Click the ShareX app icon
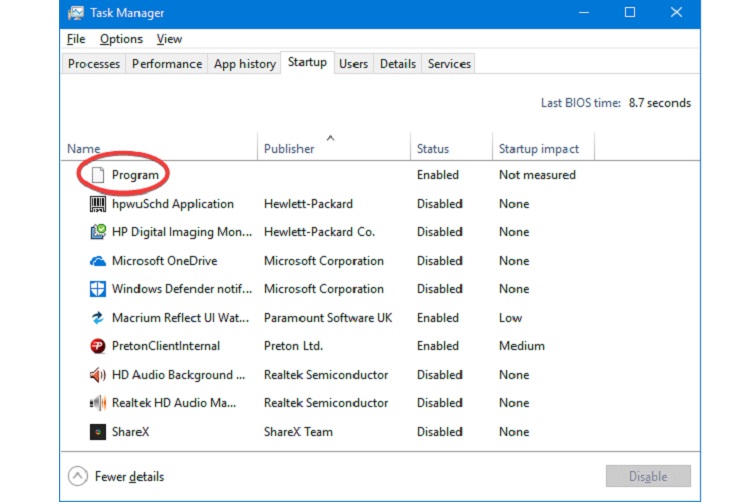Viewport: 750px width, 503px height. pyautogui.click(x=98, y=432)
